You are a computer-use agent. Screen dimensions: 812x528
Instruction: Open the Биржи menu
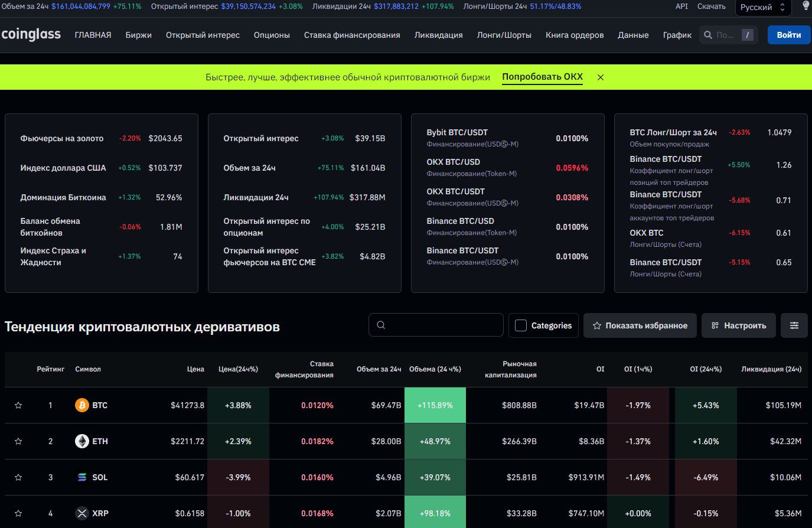(138, 35)
